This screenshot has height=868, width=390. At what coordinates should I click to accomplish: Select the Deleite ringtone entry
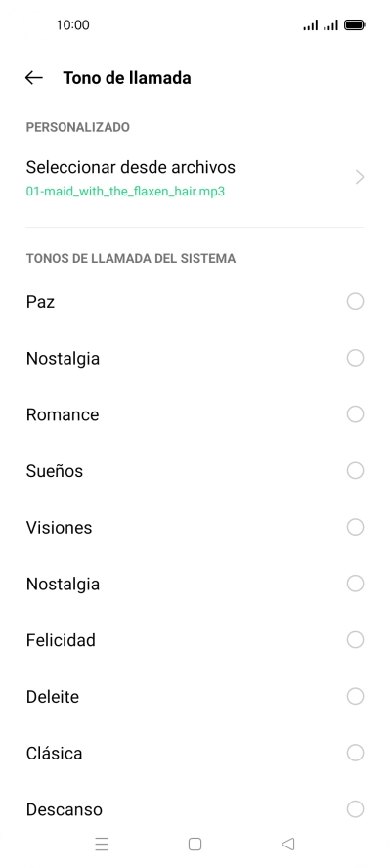[195, 696]
